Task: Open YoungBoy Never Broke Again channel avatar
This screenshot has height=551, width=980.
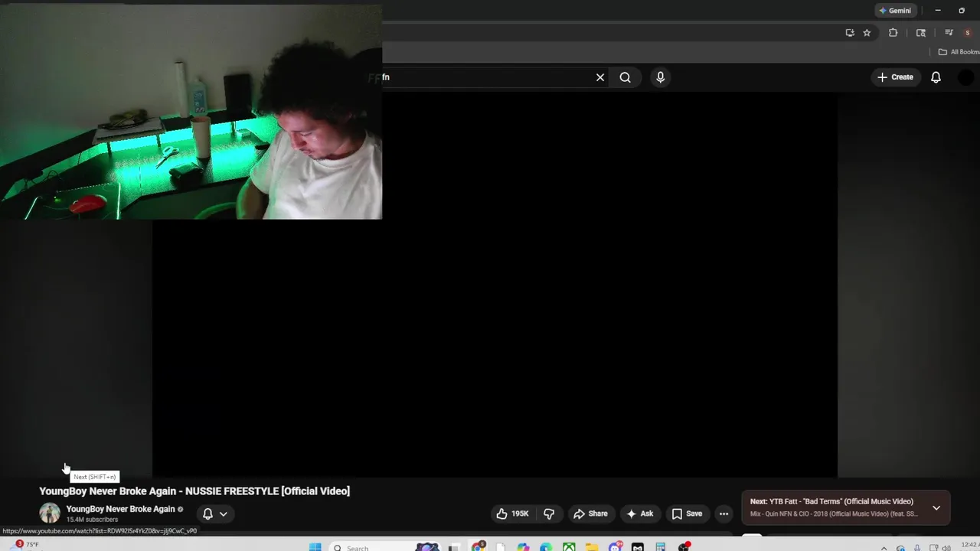Action: click(x=50, y=514)
